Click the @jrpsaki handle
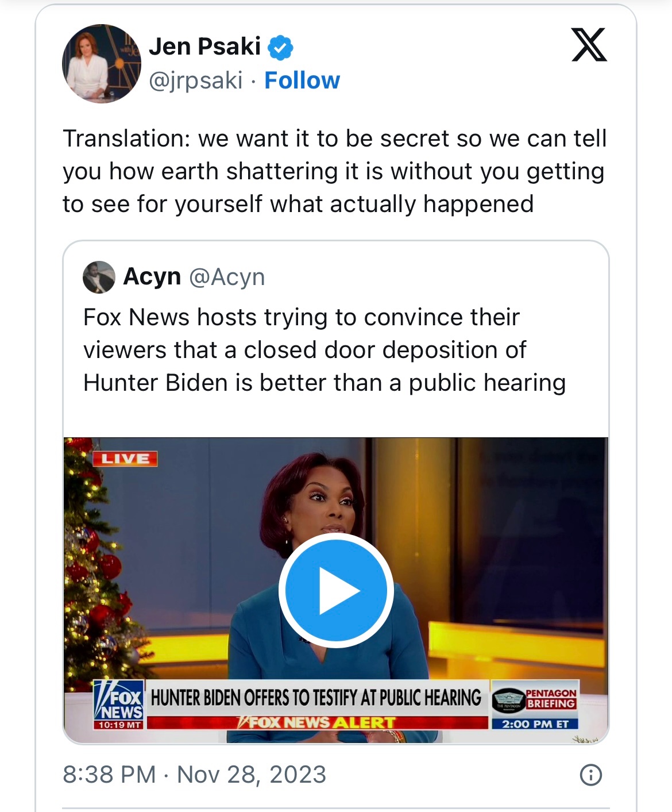 [x=195, y=80]
